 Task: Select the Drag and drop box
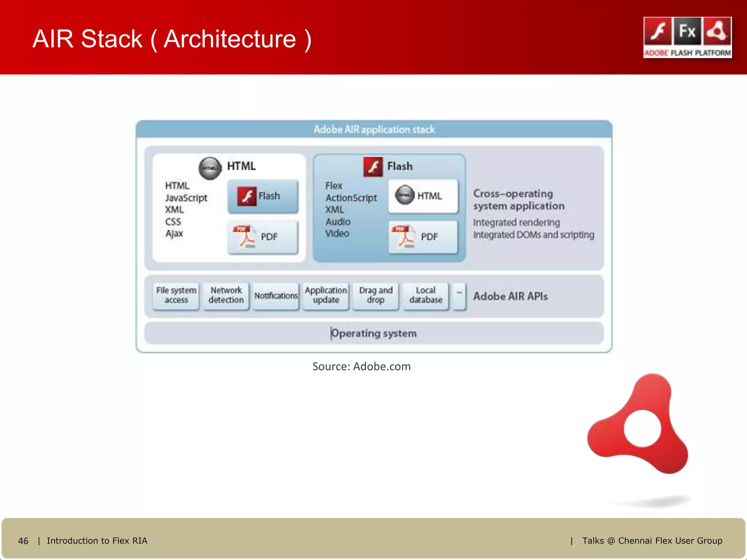tap(376, 295)
